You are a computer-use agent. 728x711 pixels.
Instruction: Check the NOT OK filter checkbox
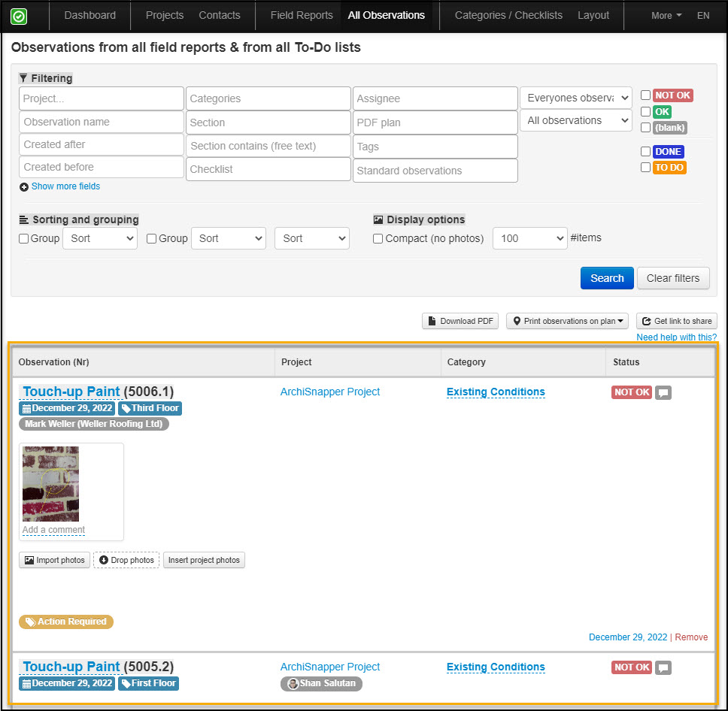pos(645,95)
